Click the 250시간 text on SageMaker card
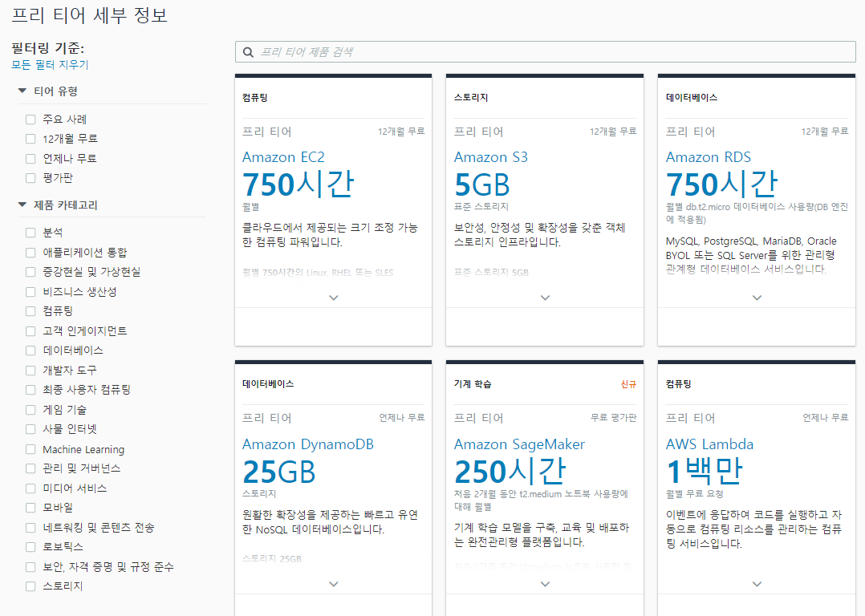This screenshot has width=865, height=616. point(510,471)
